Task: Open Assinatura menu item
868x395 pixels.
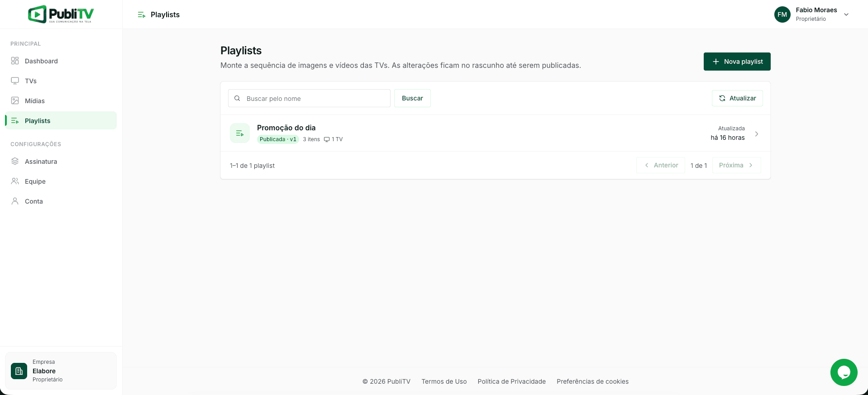Action: click(x=61, y=161)
